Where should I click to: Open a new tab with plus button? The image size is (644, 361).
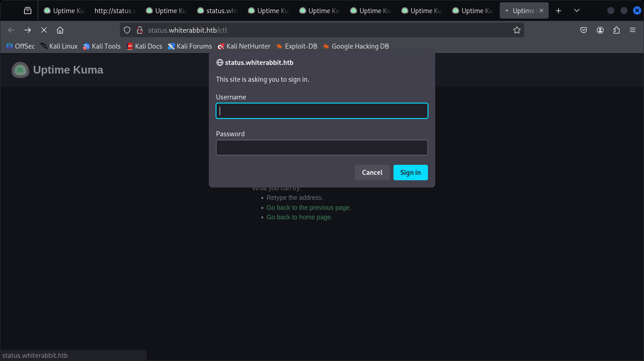click(x=559, y=10)
